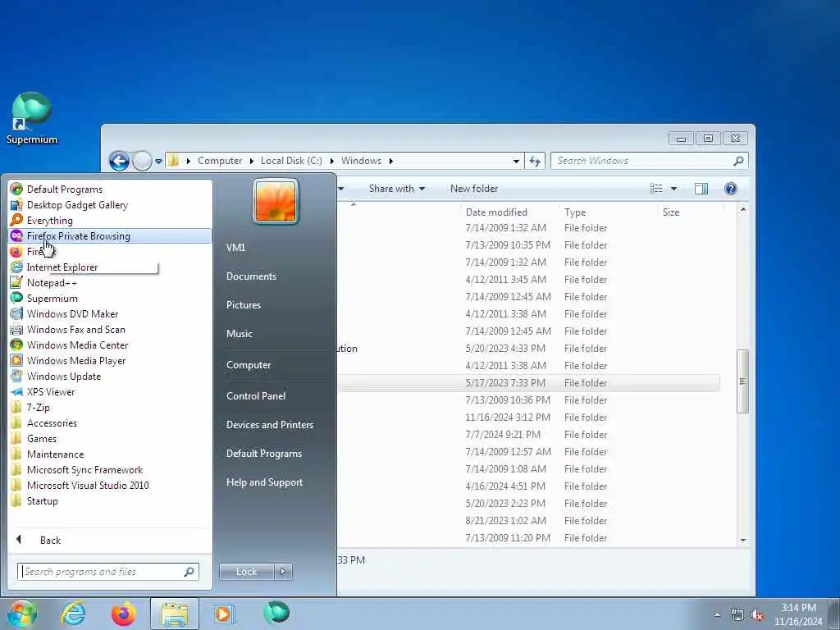Image resolution: width=840 pixels, height=630 pixels.
Task: Open Explorer help button
Action: pyautogui.click(x=731, y=189)
